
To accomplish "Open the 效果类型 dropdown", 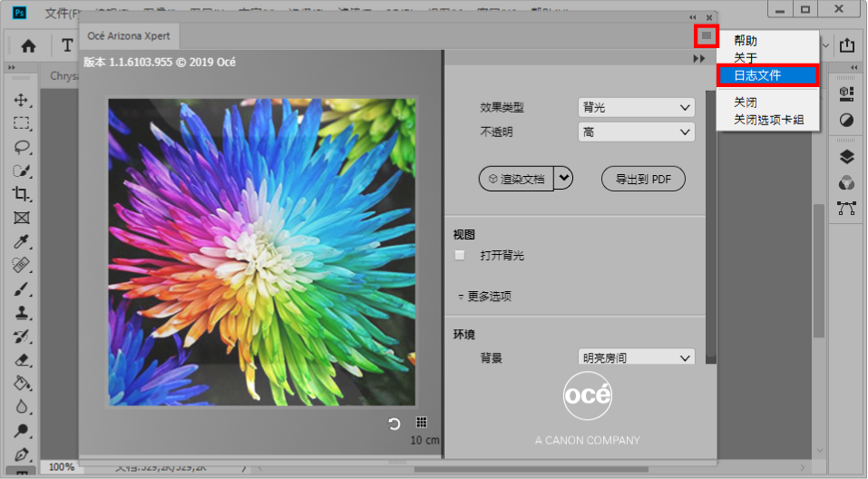I will 637,107.
